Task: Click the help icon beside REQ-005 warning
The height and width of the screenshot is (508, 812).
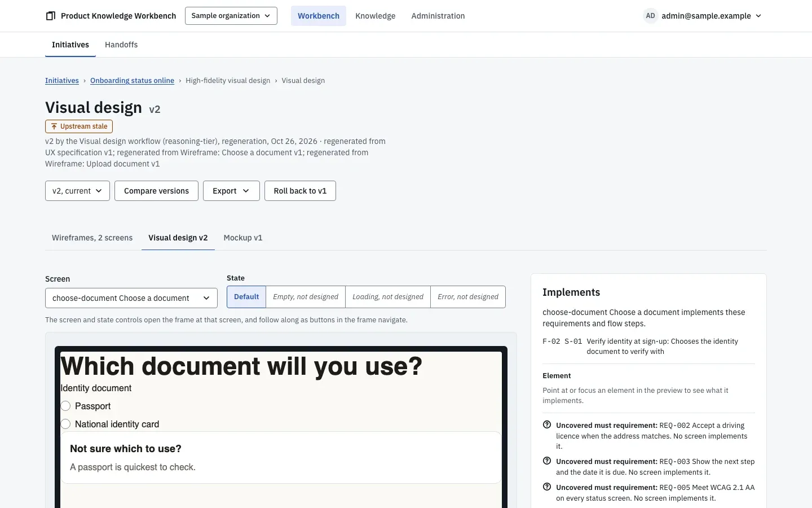Action: 546,487
